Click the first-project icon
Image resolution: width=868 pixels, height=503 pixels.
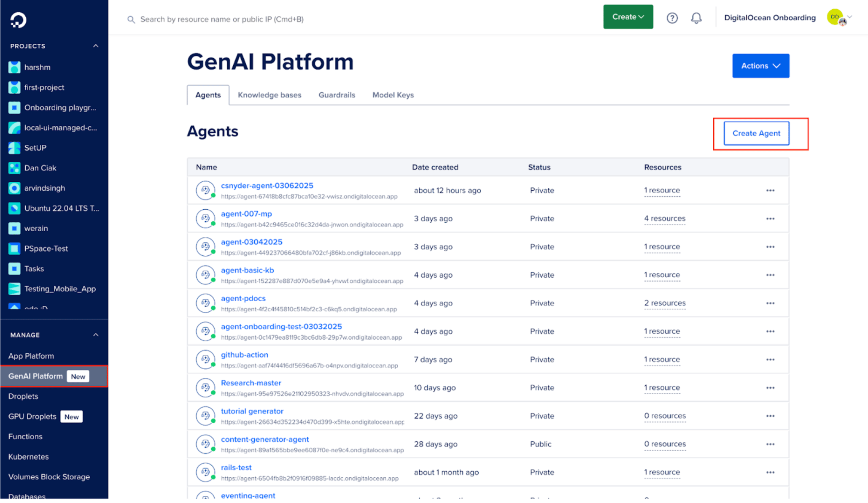pyautogui.click(x=14, y=87)
